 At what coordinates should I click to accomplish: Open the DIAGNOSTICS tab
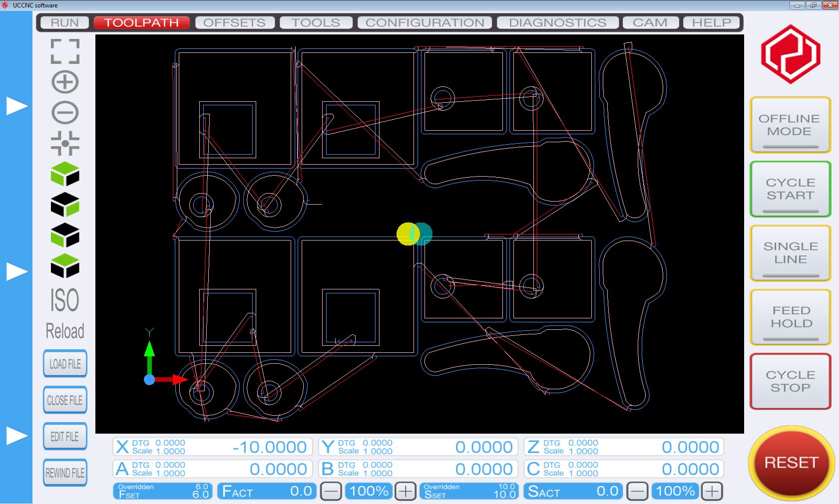pos(557,23)
